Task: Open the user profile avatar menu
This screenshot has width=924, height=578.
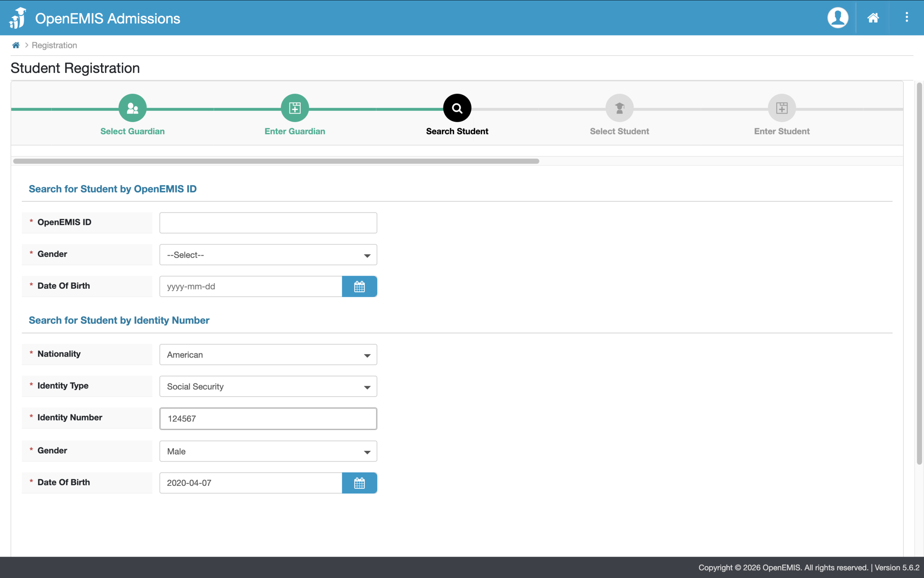Action: coord(838,18)
